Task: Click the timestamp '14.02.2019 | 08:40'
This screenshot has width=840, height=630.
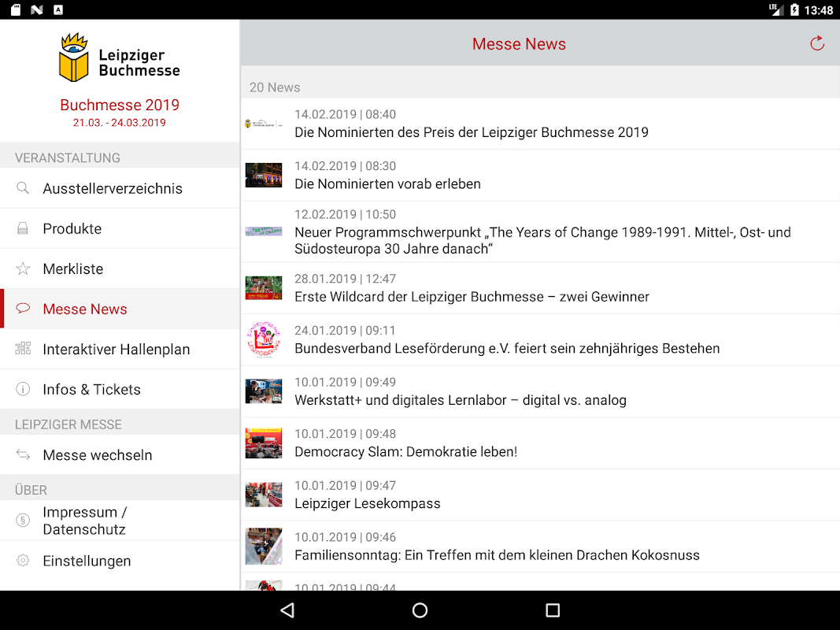Action: tap(345, 114)
